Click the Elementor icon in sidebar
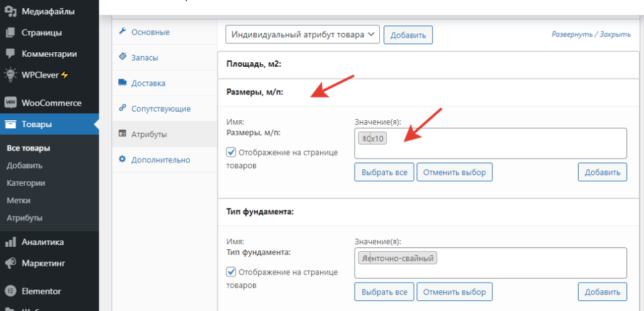Image resolution: width=644 pixels, height=311 pixels. (x=10, y=291)
